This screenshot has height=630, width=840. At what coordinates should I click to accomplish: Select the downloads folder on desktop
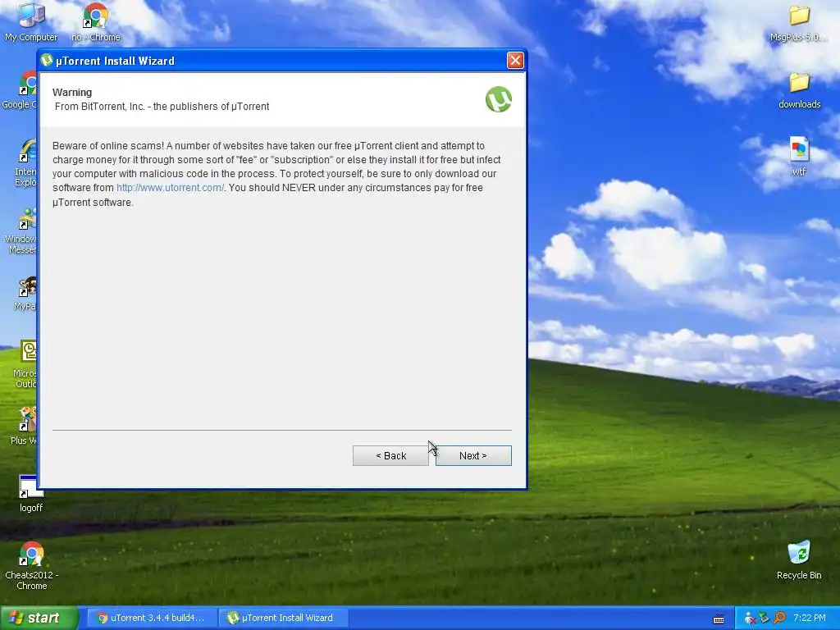tap(799, 90)
